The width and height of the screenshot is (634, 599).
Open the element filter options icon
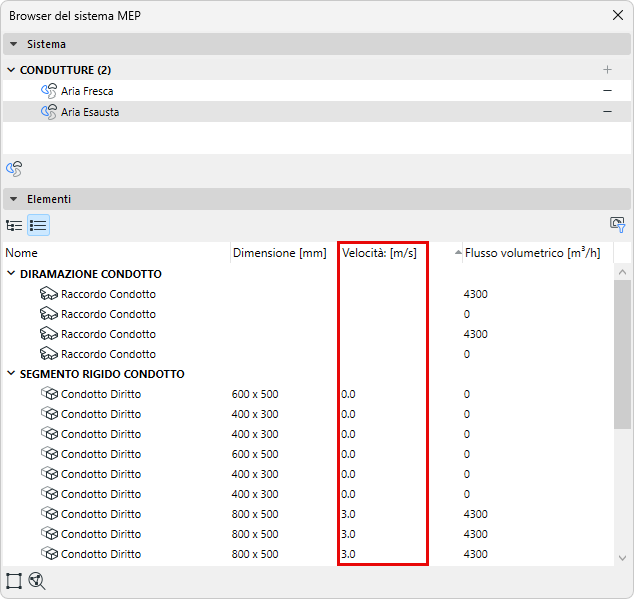click(617, 224)
